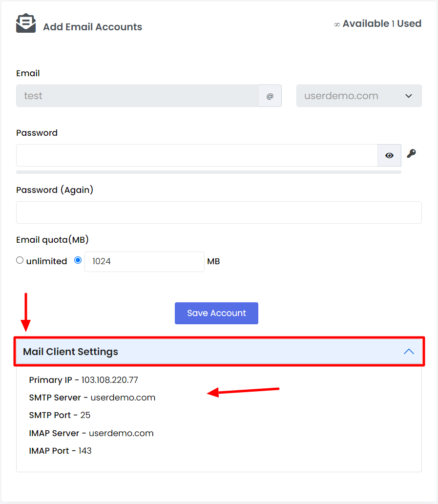The image size is (438, 504).
Task: Click the Mail Client Settings header
Action: point(219,351)
